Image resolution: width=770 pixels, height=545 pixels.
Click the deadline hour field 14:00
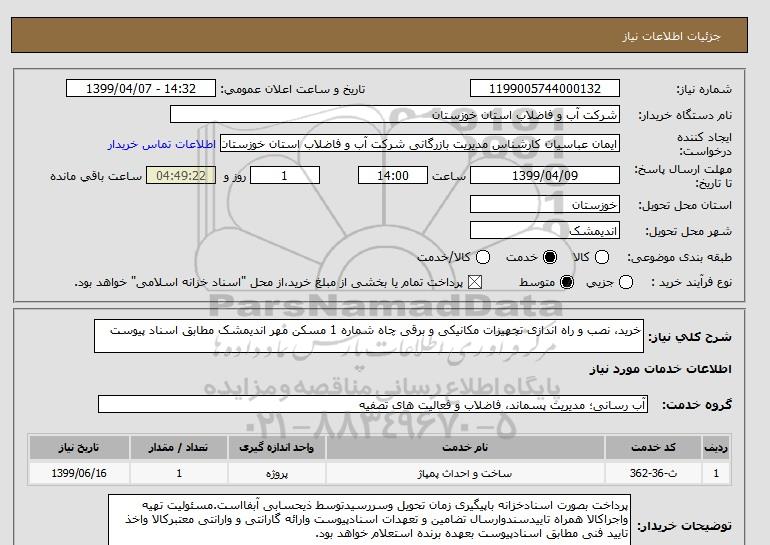tap(393, 175)
